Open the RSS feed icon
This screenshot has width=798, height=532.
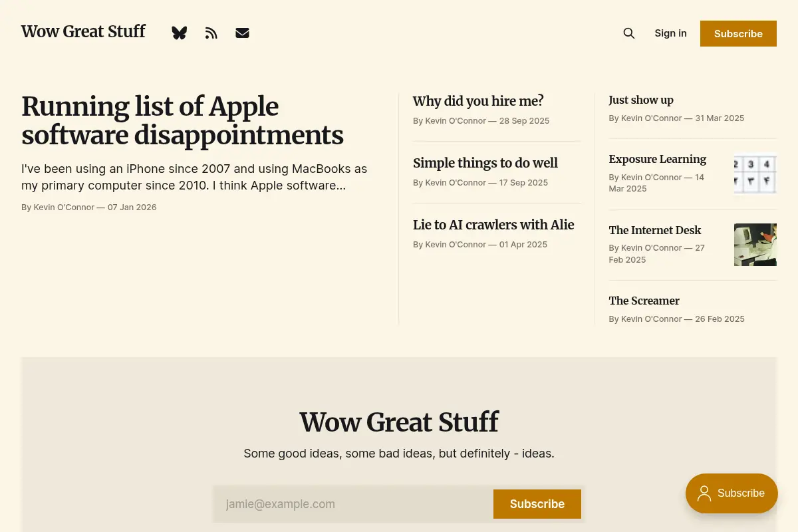[x=211, y=33]
